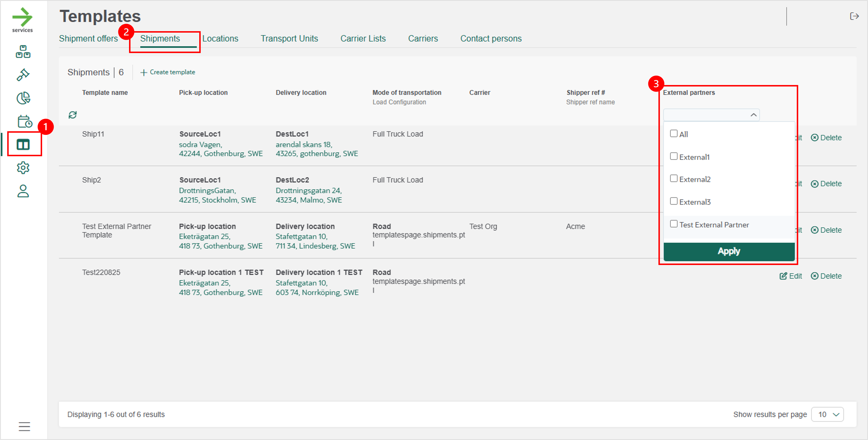Switch to the Carrier Lists tab
This screenshot has width=868, height=440.
click(x=363, y=39)
